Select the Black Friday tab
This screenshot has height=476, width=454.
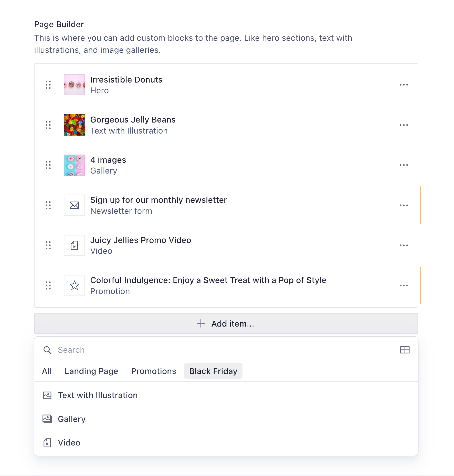pyautogui.click(x=213, y=371)
